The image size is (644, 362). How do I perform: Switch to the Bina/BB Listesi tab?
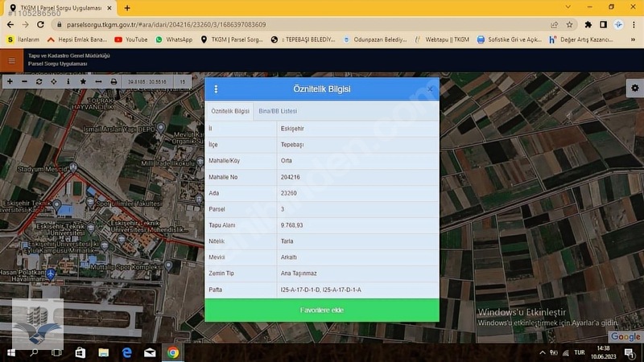click(x=278, y=111)
